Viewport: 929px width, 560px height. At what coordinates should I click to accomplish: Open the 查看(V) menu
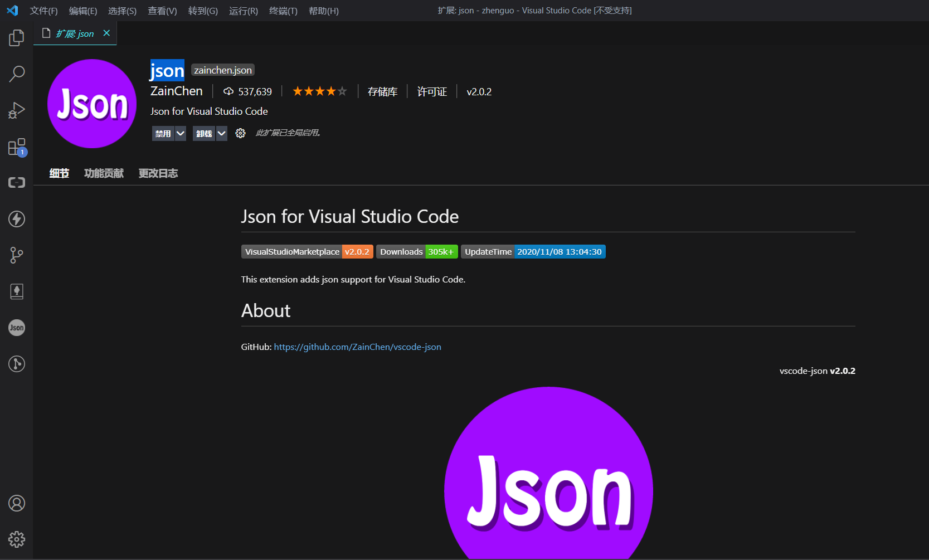point(162,11)
